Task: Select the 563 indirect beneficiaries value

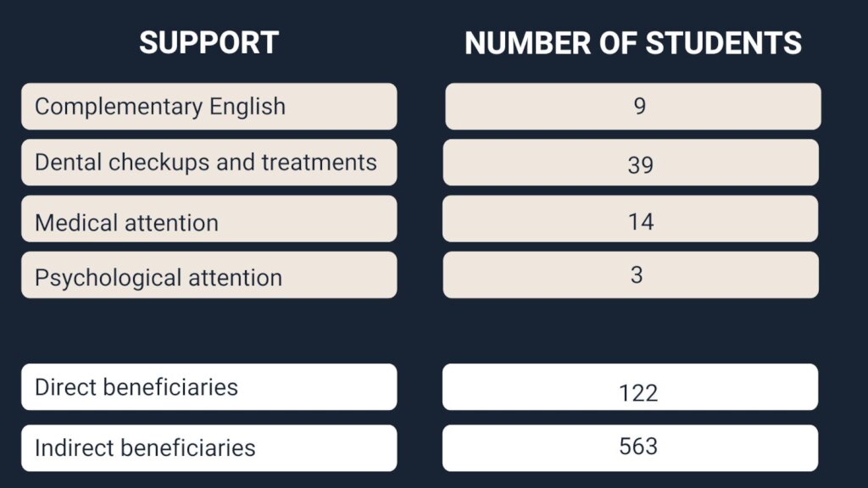Action: [639, 446]
